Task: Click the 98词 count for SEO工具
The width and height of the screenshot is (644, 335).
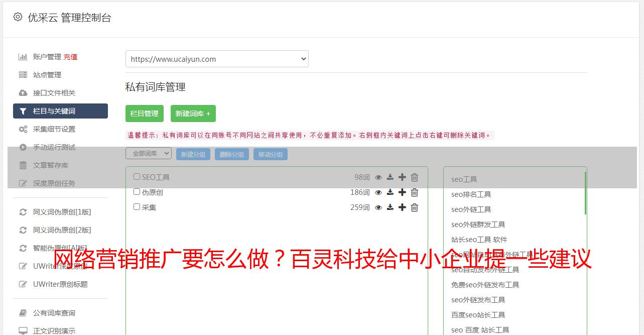Action: (362, 177)
